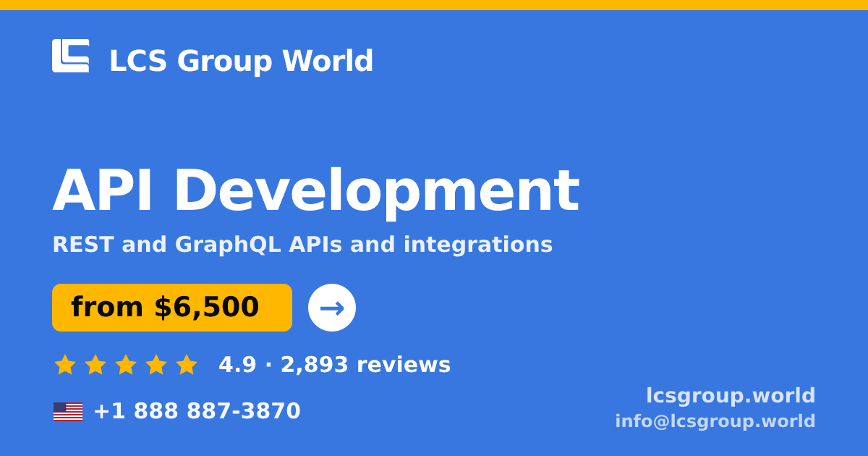Viewport: 868px width, 456px height.
Task: Click the "REST and GraphQL APIs and integrations" subtitle
Action: coord(302,245)
